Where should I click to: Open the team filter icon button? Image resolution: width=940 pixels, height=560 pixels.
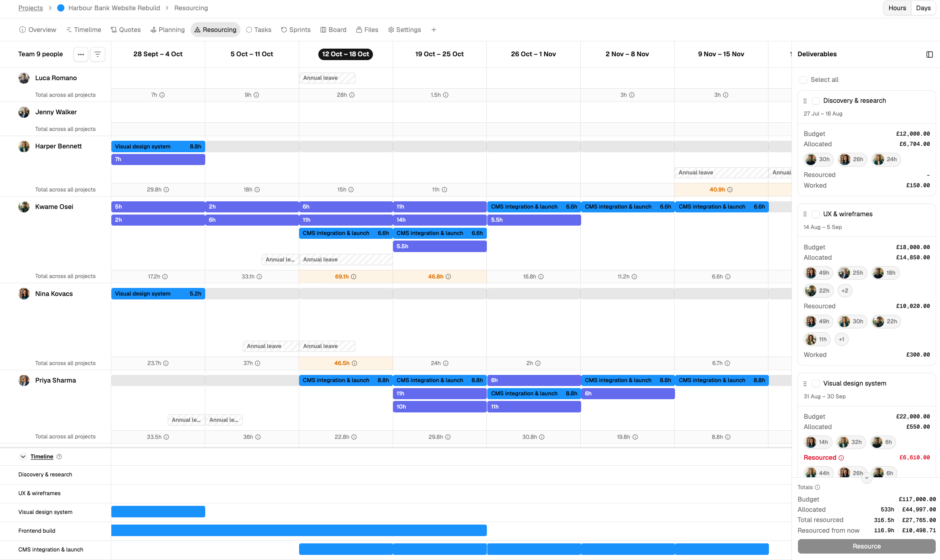98,54
